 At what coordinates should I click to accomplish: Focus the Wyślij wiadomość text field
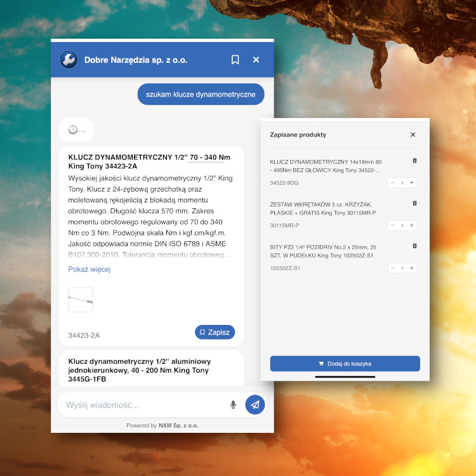click(143, 405)
